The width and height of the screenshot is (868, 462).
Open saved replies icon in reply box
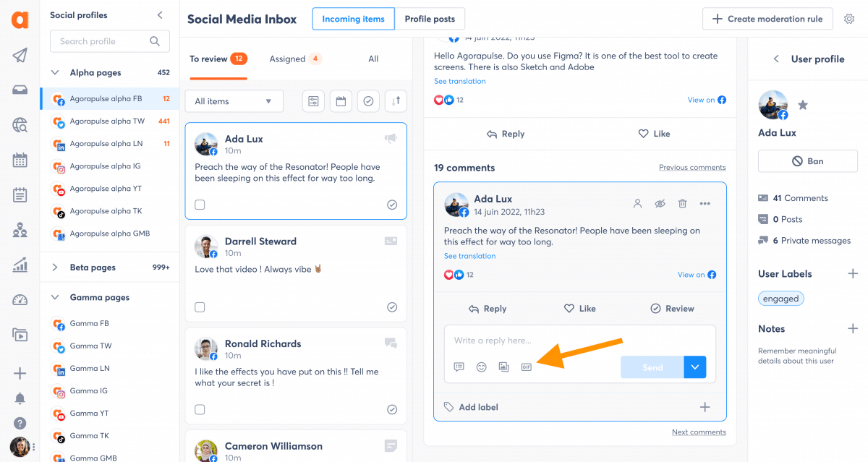pos(459,367)
